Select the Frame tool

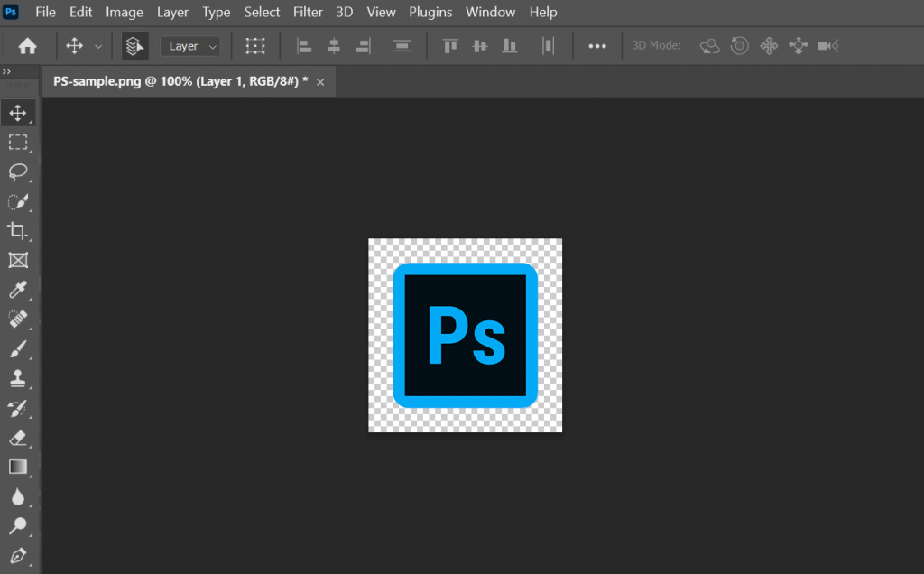click(19, 261)
